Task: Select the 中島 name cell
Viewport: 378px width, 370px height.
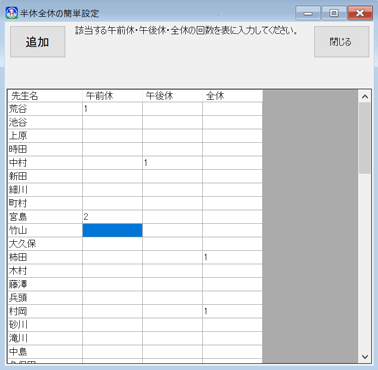Action: click(45, 352)
